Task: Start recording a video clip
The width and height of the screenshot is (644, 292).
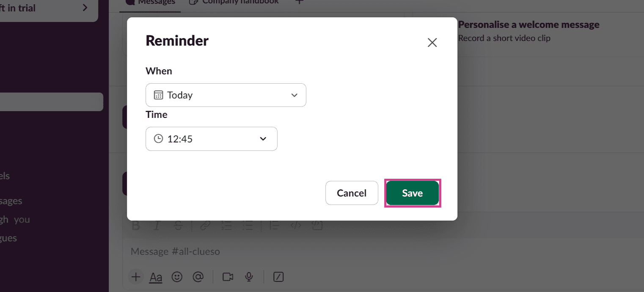Action: click(228, 277)
